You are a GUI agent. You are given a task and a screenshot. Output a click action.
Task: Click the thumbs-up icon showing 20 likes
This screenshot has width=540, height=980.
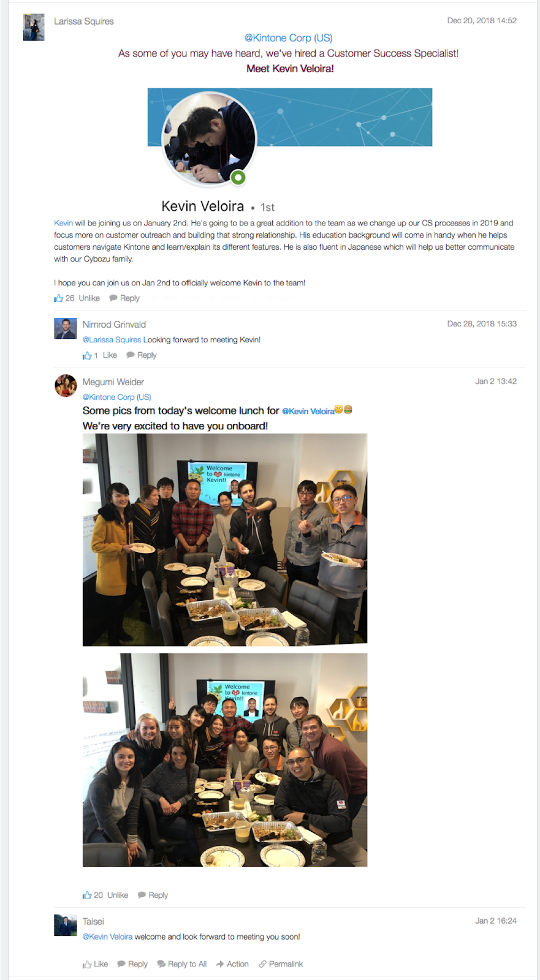coord(87,895)
